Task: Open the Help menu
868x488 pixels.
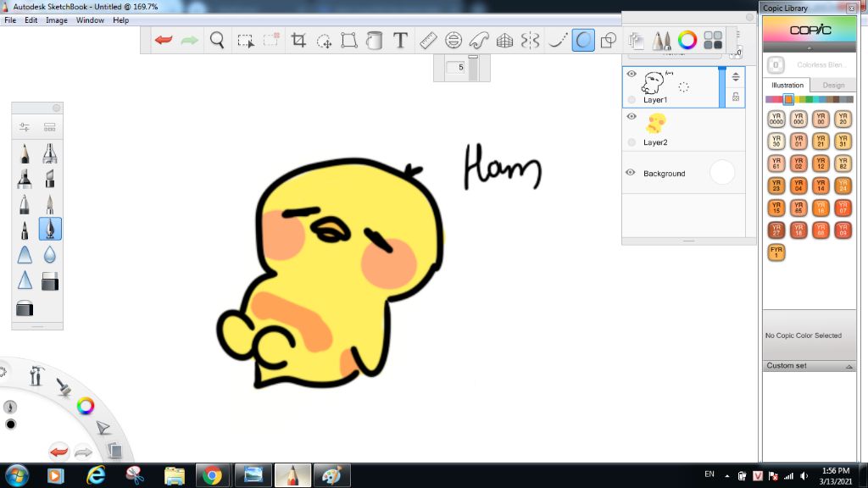Action: [120, 20]
